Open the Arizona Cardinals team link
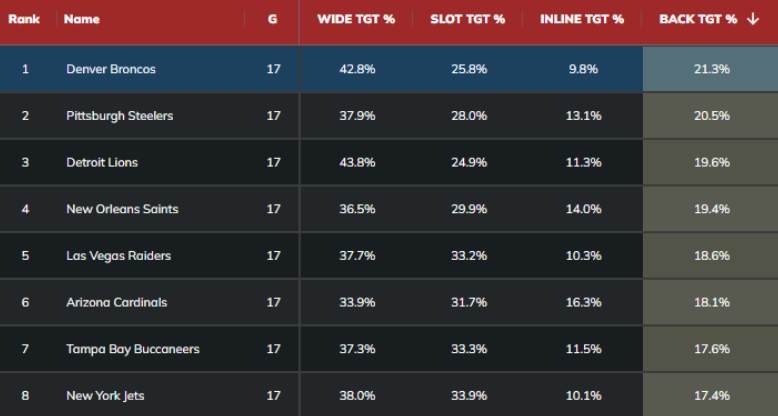Screen dimensions: 778x416 (x=116, y=302)
